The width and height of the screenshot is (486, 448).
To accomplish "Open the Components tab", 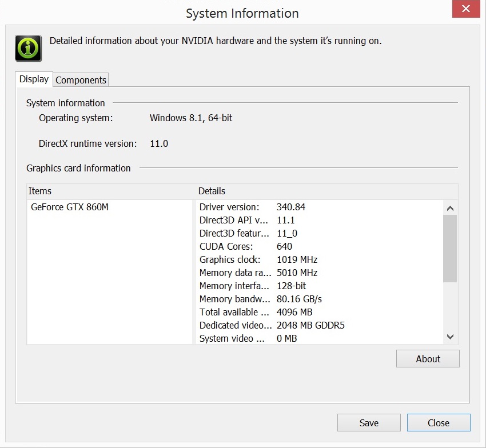I will pyautogui.click(x=81, y=80).
